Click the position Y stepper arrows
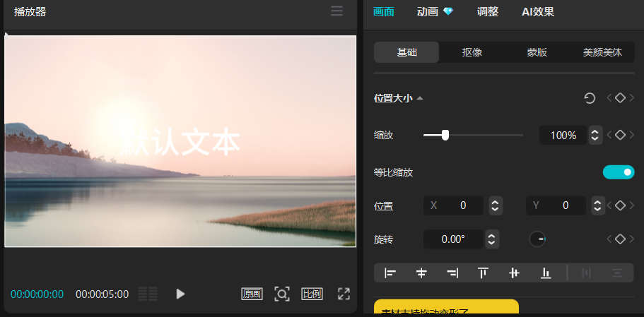 point(598,205)
